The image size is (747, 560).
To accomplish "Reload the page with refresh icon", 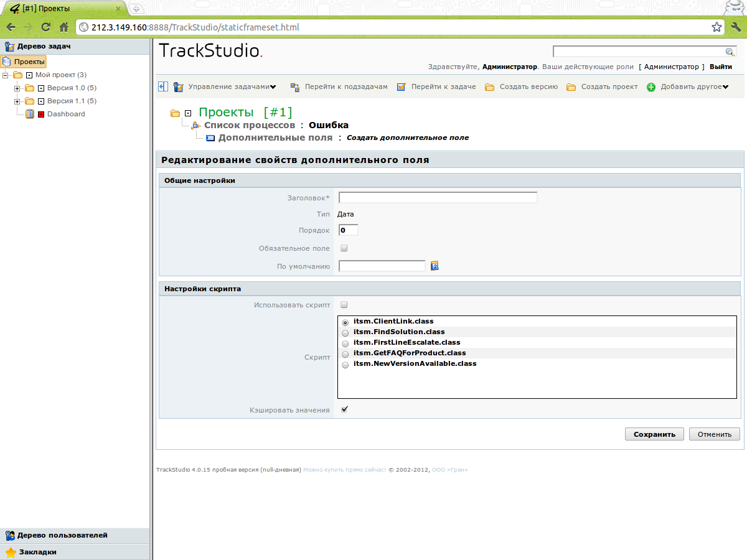I will click(45, 27).
